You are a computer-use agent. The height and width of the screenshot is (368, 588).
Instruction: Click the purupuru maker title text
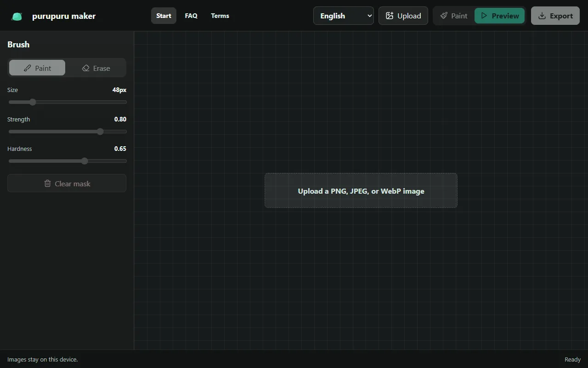pyautogui.click(x=64, y=16)
